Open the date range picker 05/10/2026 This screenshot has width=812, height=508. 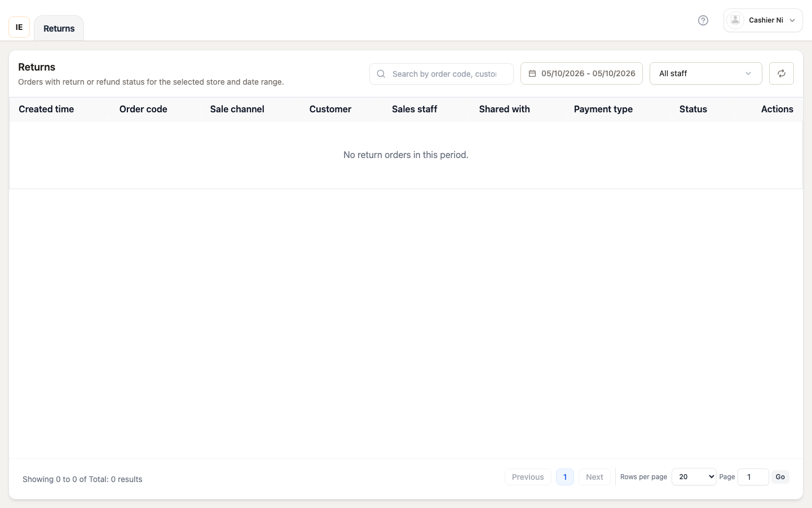click(581, 73)
